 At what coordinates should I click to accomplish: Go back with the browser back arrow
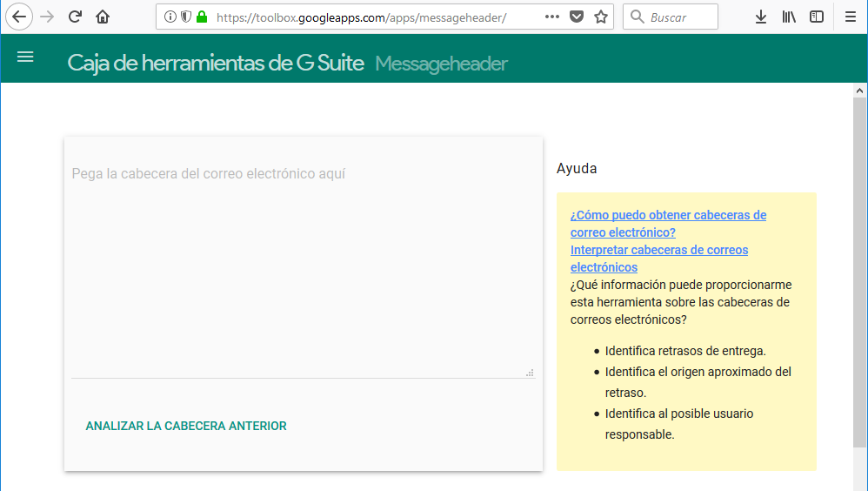coord(19,17)
